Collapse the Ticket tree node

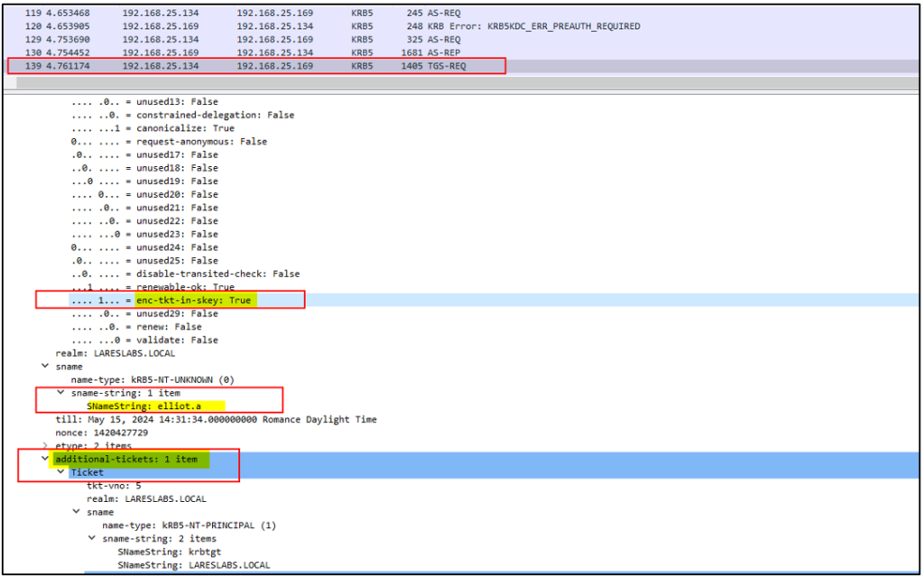(60, 472)
